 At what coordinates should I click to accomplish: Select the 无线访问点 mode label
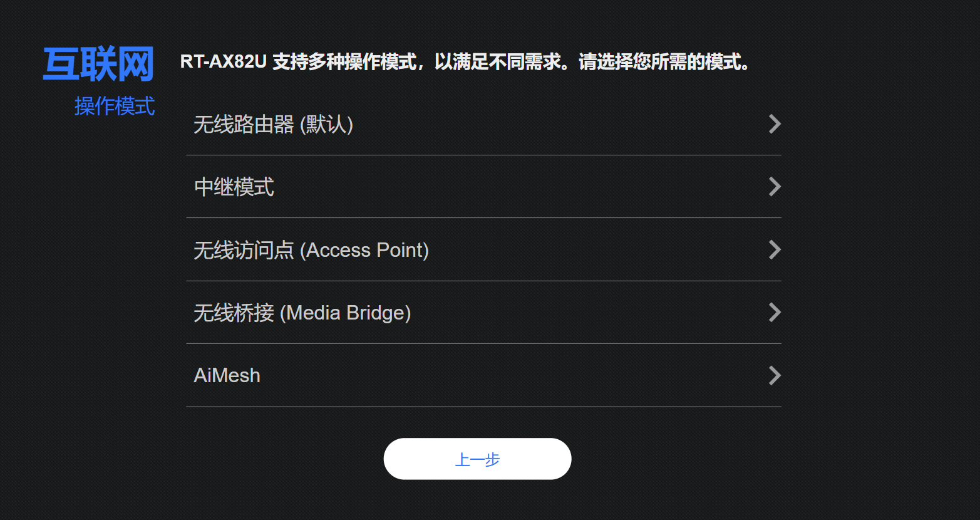point(244,250)
